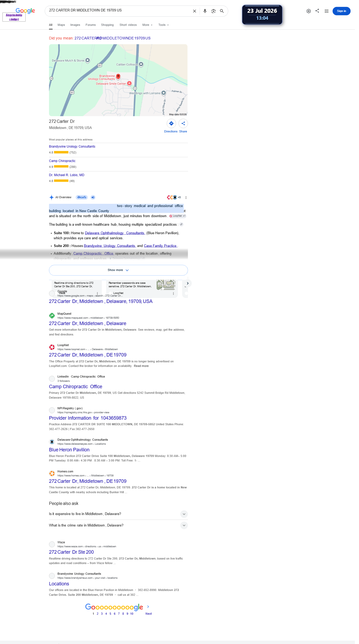Open Brandywine Urology Consultants place link
The height and width of the screenshot is (644, 359).
tap(72, 147)
